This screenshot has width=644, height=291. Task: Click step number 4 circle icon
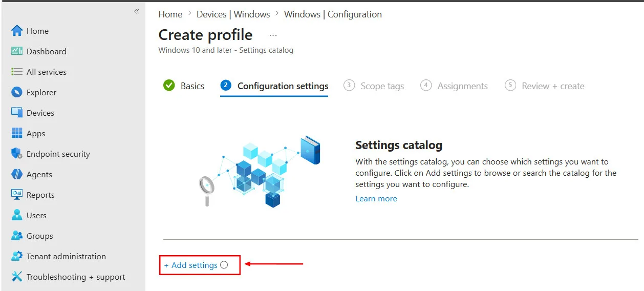(426, 86)
